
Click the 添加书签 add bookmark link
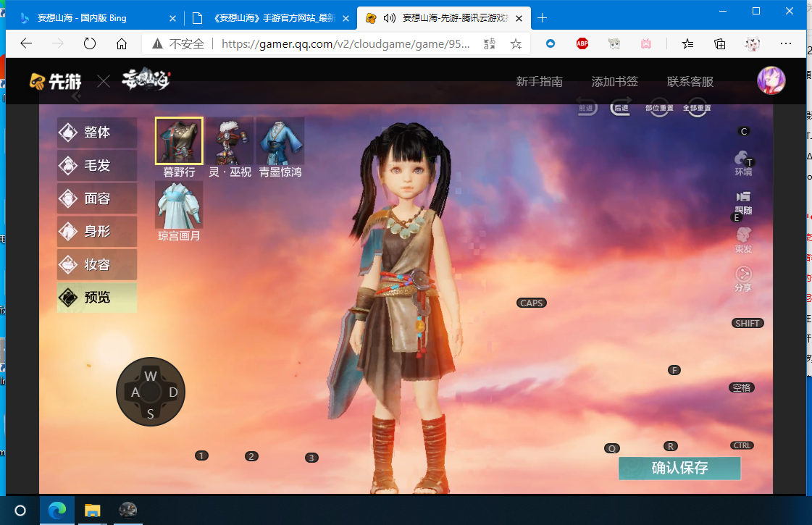(x=615, y=82)
